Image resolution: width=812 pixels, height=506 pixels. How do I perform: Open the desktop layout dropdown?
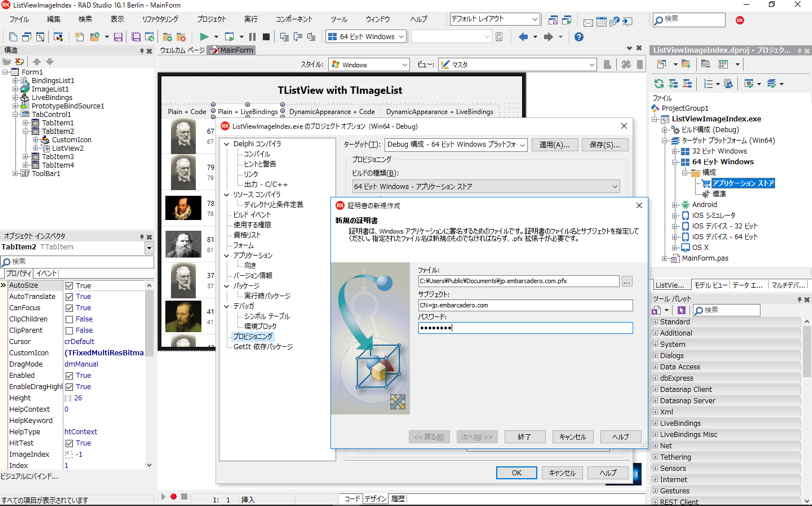[x=495, y=19]
